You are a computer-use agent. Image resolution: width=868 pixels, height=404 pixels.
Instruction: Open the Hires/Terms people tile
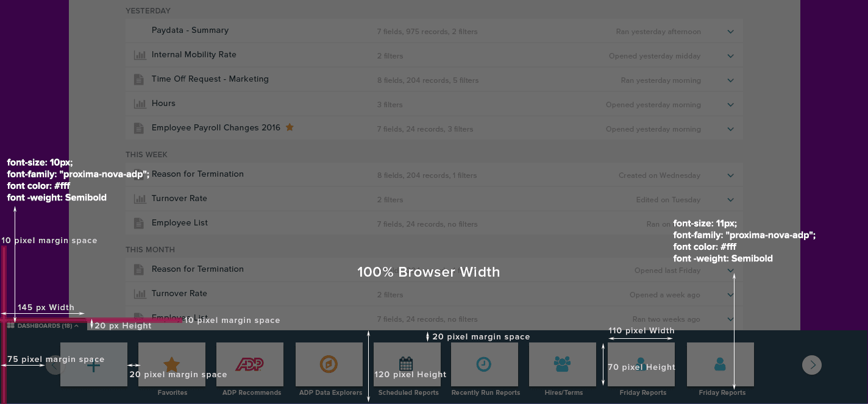click(x=563, y=364)
